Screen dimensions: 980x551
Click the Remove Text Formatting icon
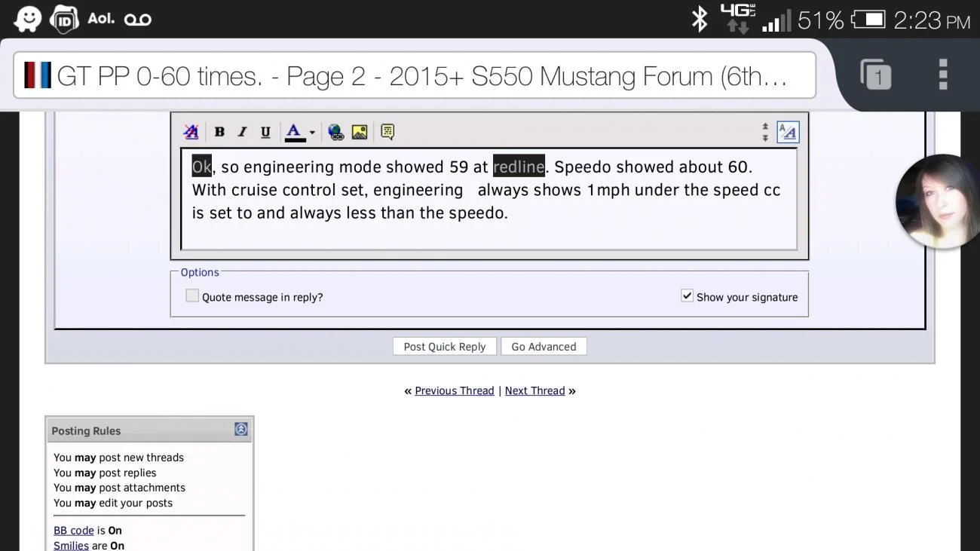pos(191,132)
